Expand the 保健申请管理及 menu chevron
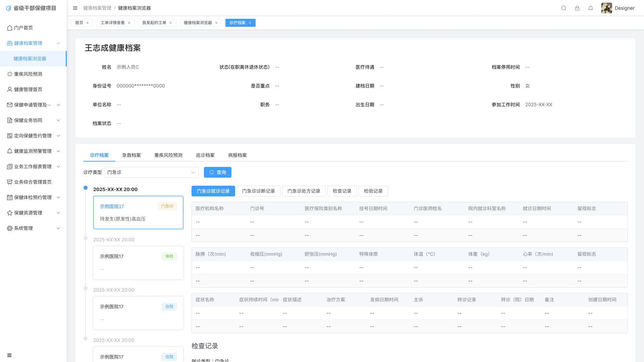Viewport: 644px width, 362px height. coord(58,105)
